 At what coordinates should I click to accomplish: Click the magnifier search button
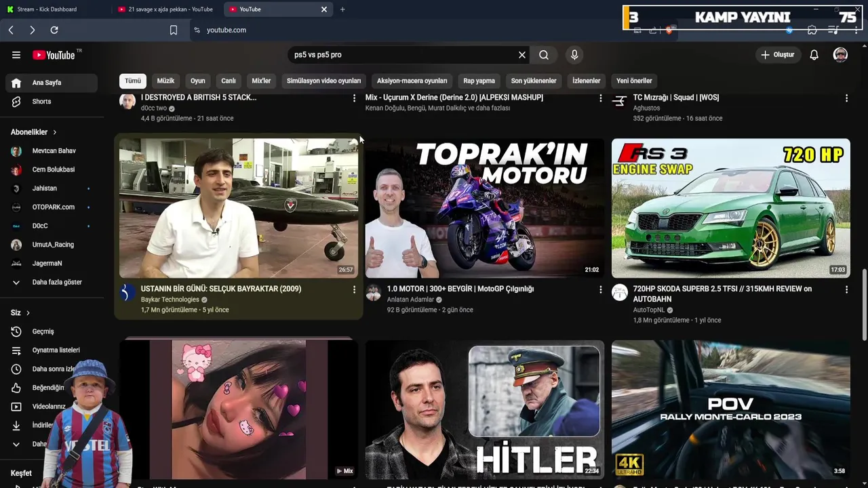tap(544, 55)
